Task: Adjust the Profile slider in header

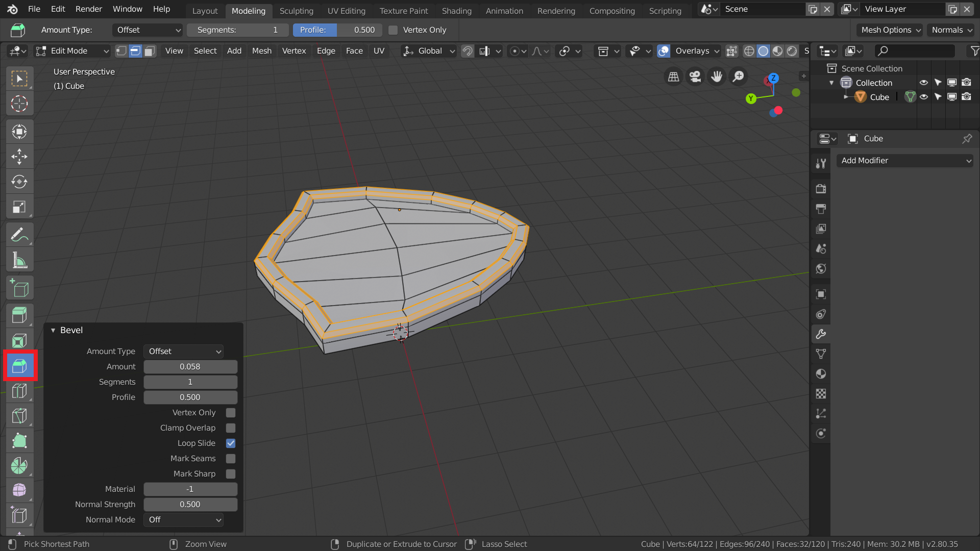Action: pos(337,30)
